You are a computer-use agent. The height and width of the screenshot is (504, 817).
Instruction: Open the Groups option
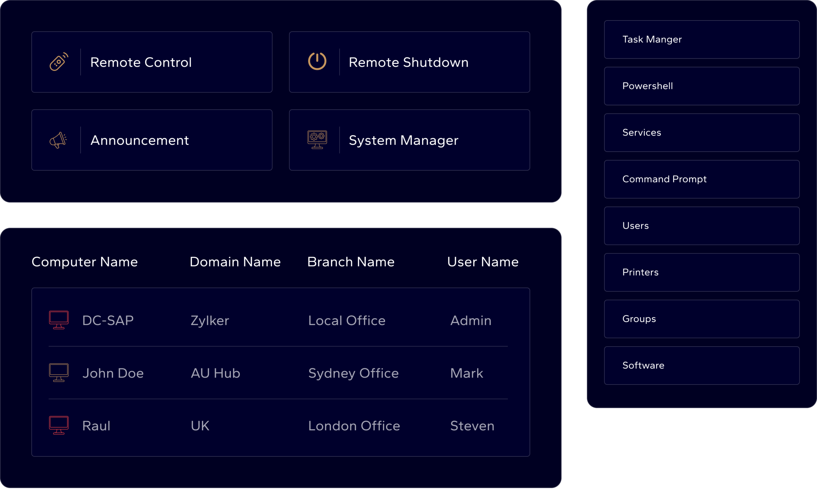(x=701, y=319)
